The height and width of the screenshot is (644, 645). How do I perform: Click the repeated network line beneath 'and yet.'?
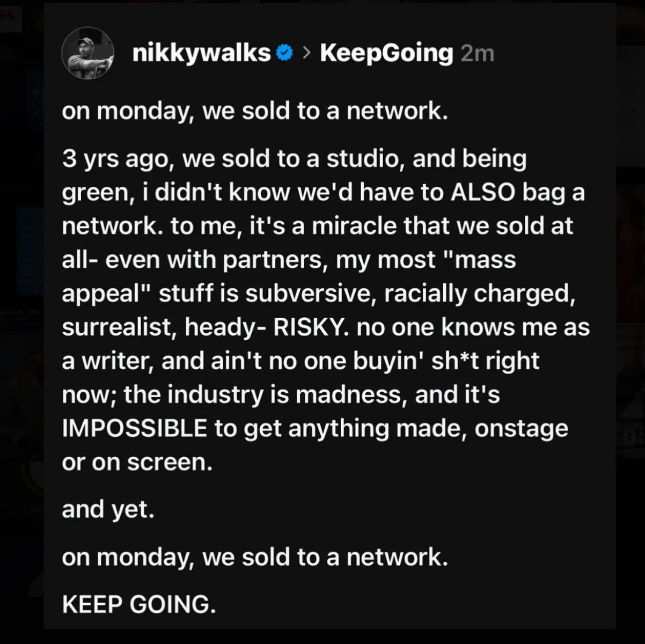point(255,558)
